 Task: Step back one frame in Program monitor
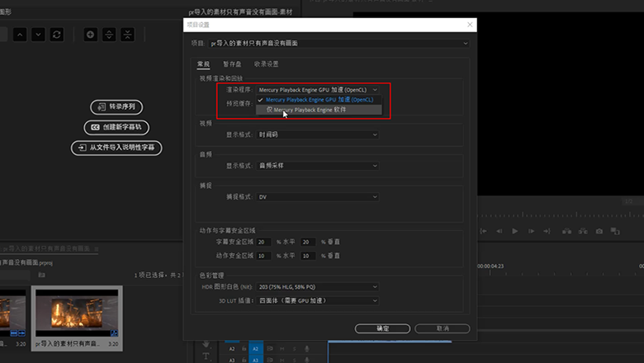(499, 231)
